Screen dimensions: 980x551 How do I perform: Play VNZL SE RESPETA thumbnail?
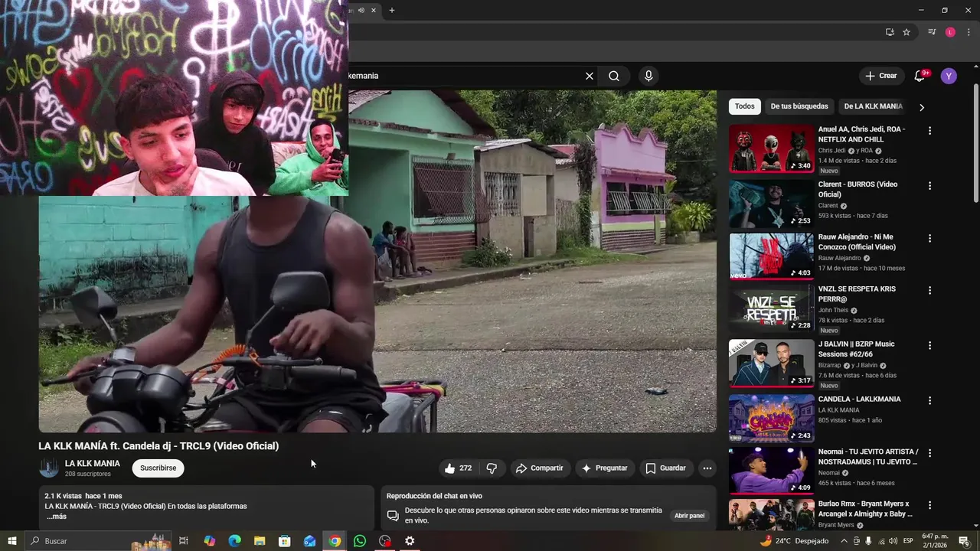tap(771, 308)
